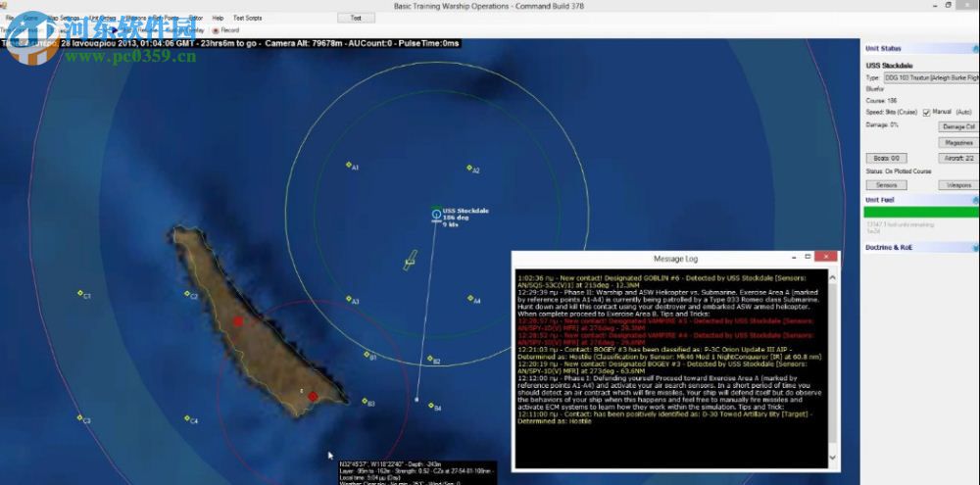
Task: Click the green Unit Fuel bar
Action: click(x=921, y=213)
